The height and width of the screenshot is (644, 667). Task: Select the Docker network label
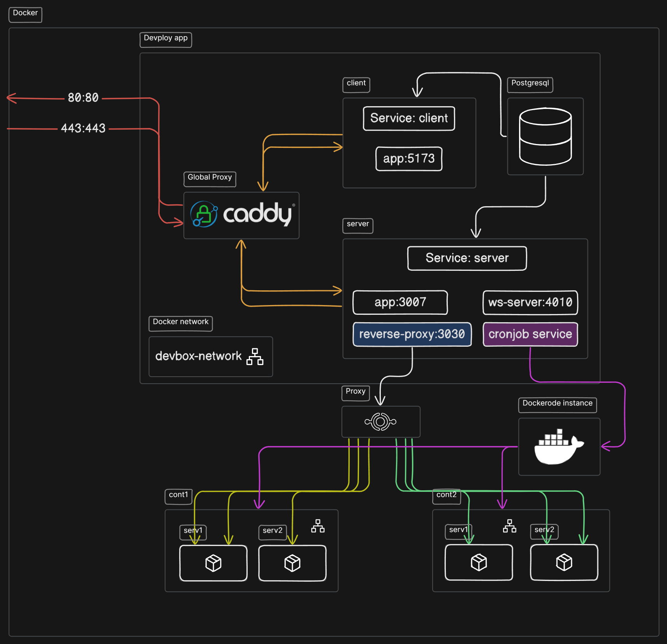point(181,324)
